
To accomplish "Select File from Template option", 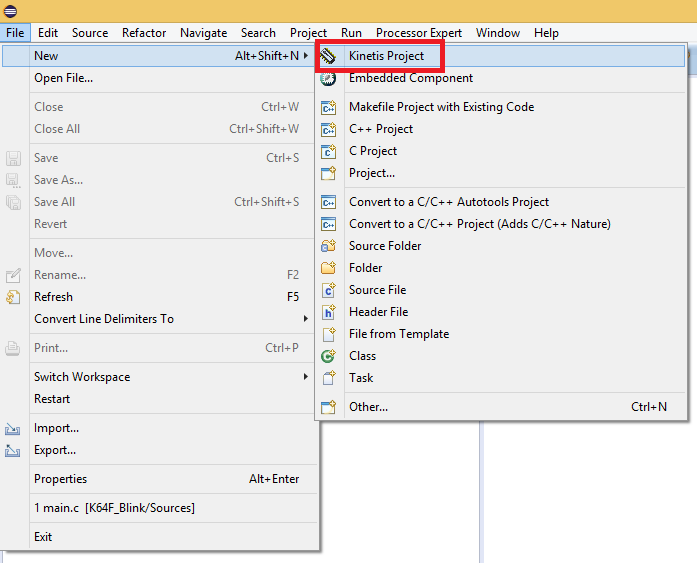I will pyautogui.click(x=398, y=334).
